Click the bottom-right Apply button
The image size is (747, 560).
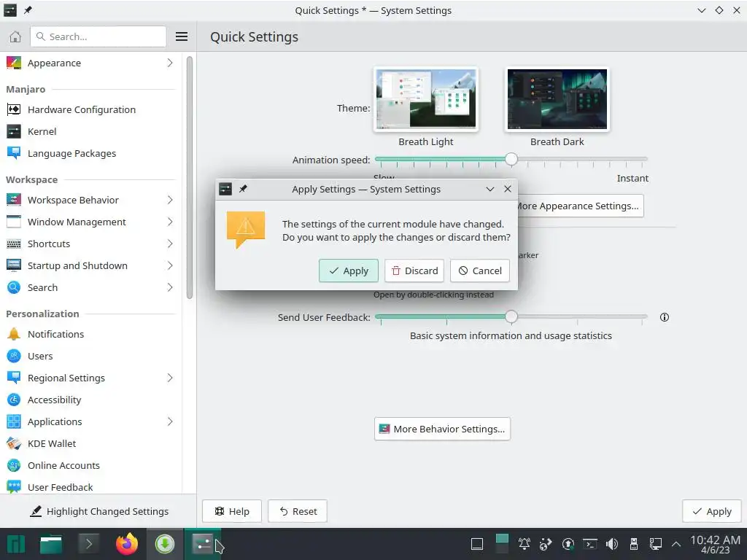click(x=712, y=511)
